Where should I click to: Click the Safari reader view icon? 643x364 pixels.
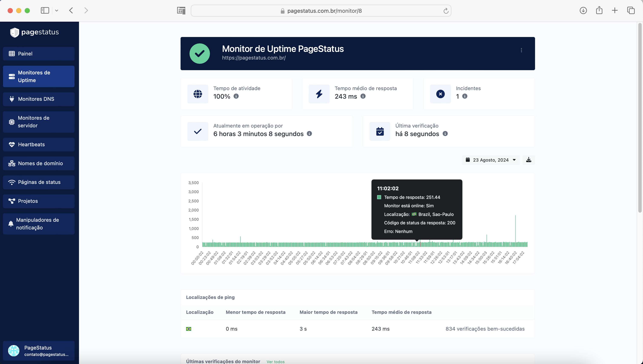click(181, 10)
